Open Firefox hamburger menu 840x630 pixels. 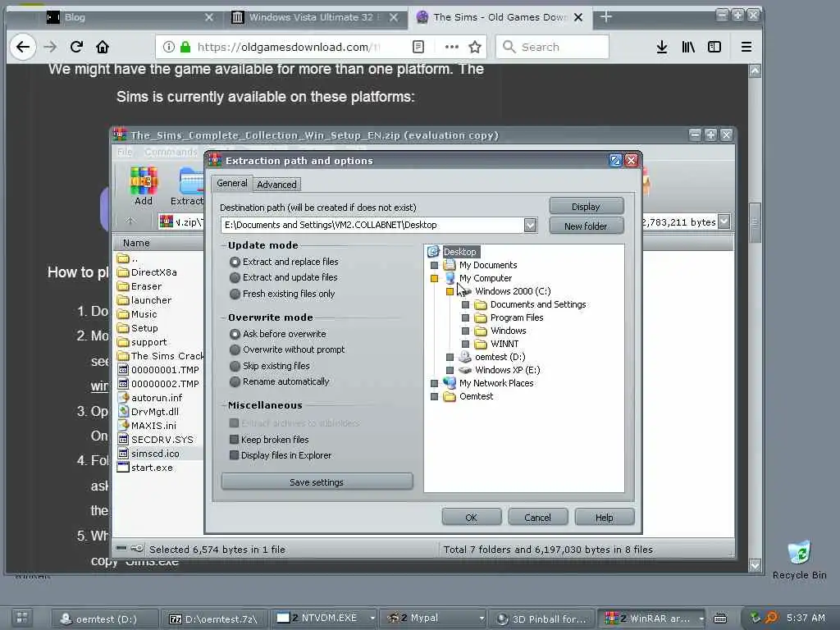[x=746, y=47]
